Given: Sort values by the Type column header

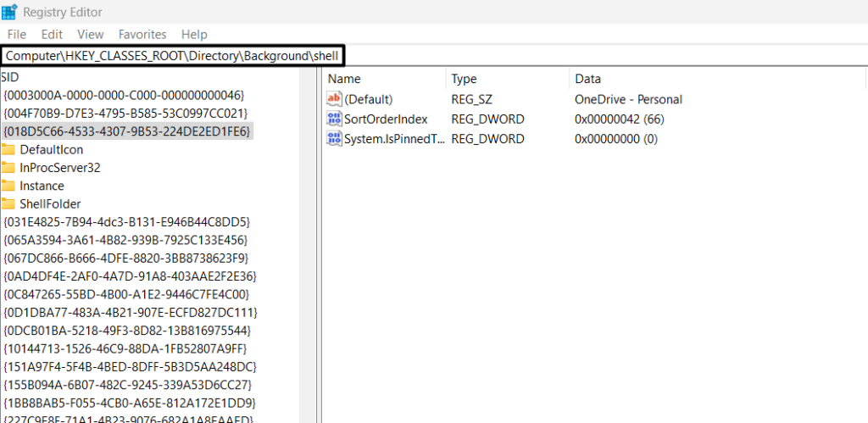Looking at the screenshot, I should tap(464, 79).
